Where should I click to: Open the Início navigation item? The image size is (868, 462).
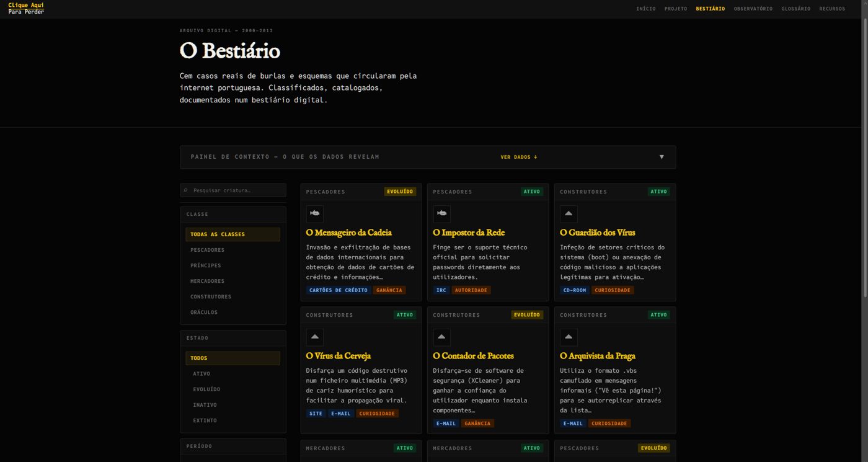tap(646, 9)
